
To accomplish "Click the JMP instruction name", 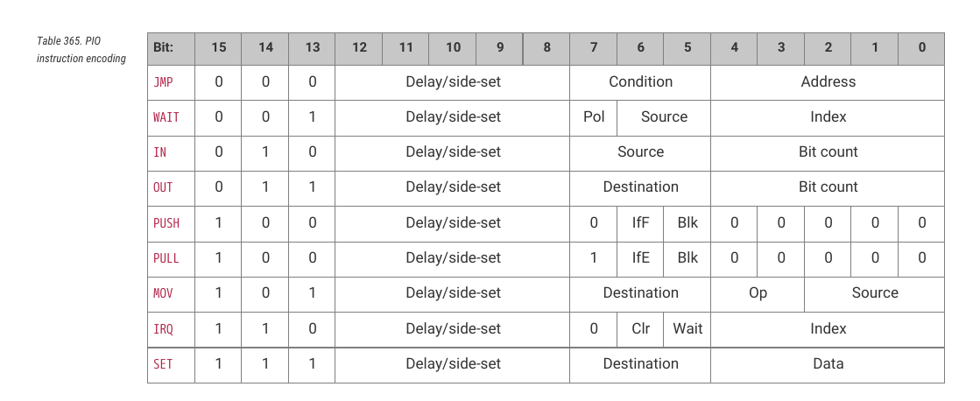I will 163,81.
